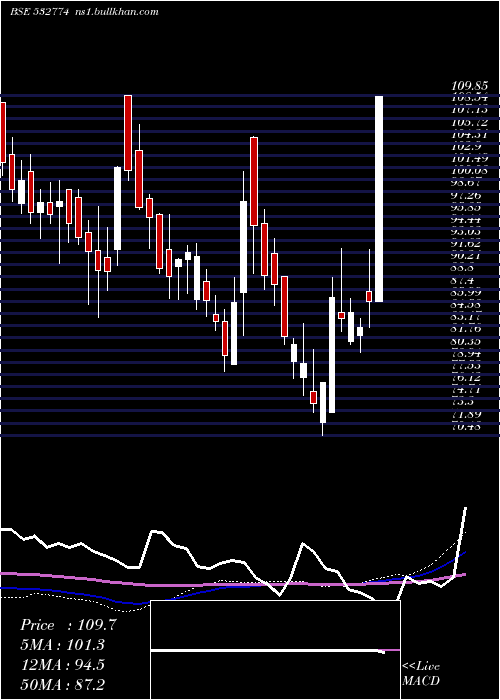500x700 pixels.
Task: Click the 50MA : 87.2 readout
Action: (x=62, y=685)
